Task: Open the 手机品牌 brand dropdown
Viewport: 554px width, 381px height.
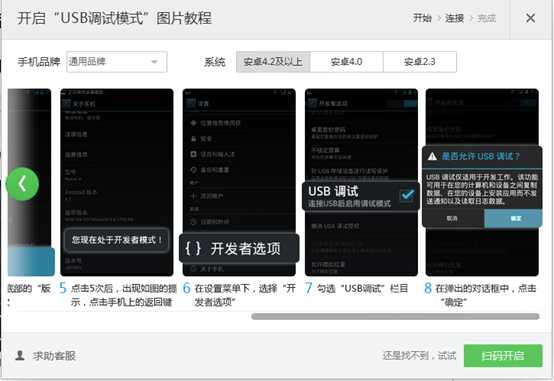Action: coord(117,62)
